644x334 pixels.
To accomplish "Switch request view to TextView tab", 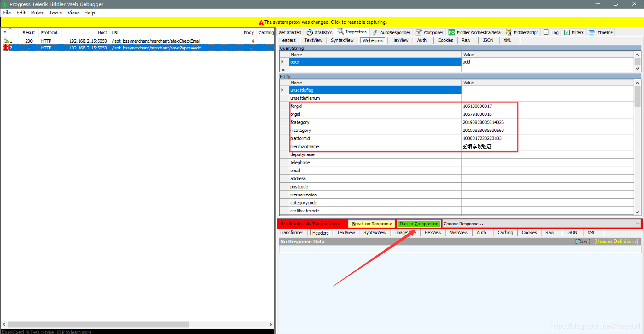I will [x=313, y=40].
